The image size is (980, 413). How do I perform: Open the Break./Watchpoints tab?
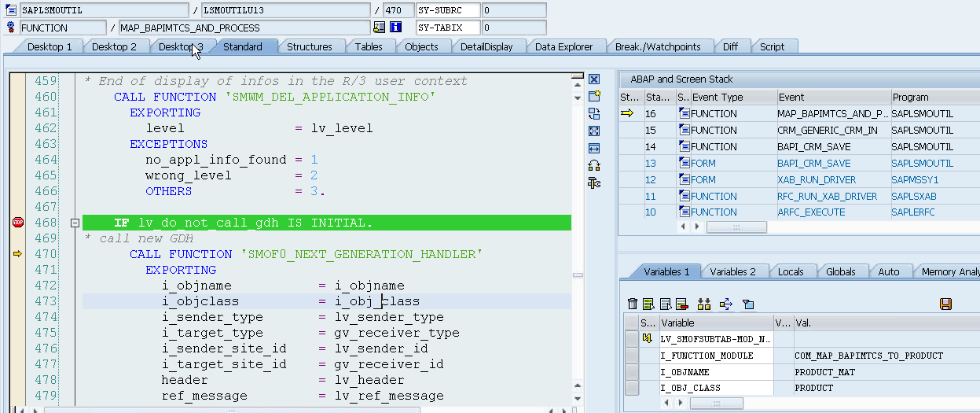(x=658, y=46)
